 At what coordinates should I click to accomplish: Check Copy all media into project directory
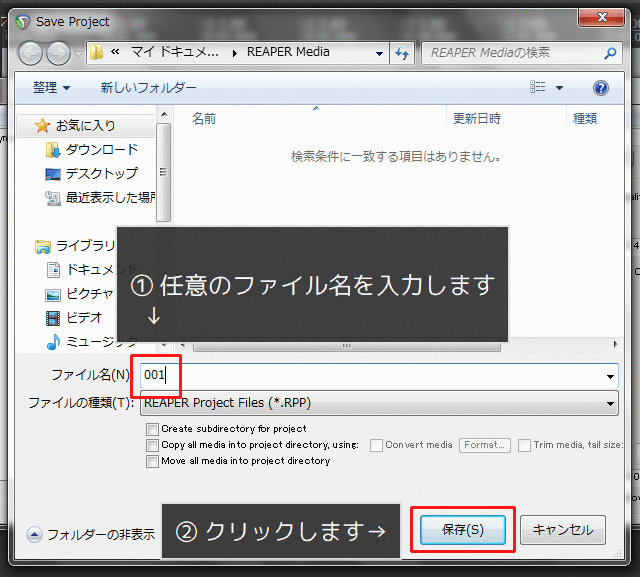152,445
